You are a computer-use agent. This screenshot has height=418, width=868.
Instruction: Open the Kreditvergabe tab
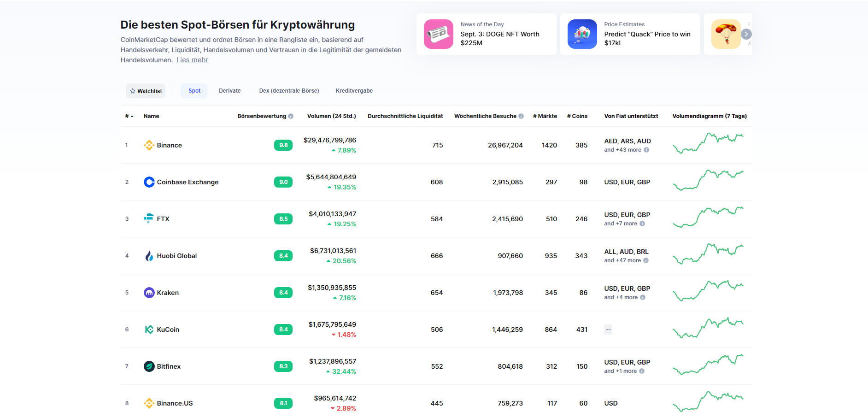(x=354, y=91)
